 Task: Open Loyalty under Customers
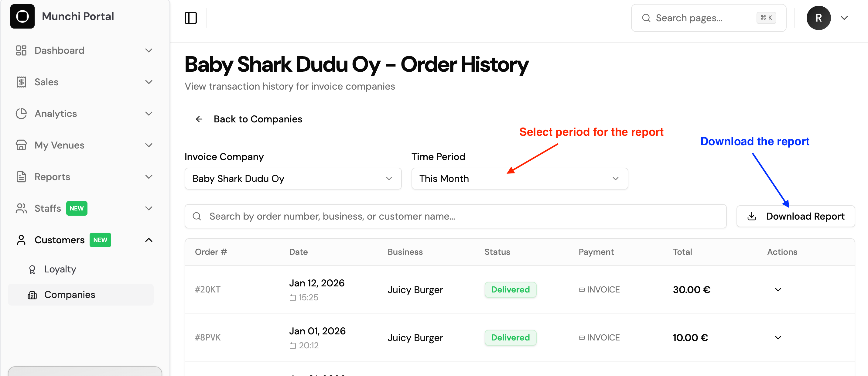(60, 269)
